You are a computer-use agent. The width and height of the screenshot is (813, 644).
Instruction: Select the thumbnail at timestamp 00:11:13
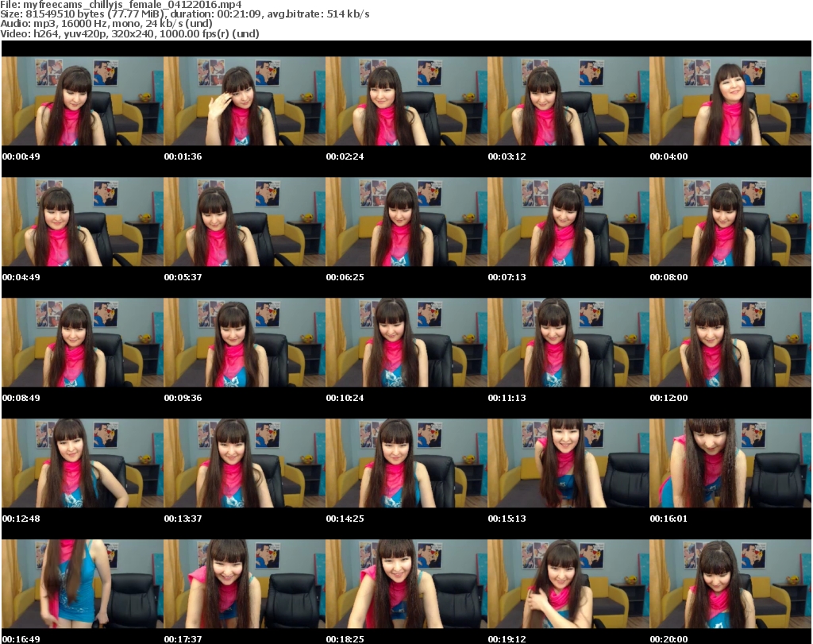click(568, 343)
